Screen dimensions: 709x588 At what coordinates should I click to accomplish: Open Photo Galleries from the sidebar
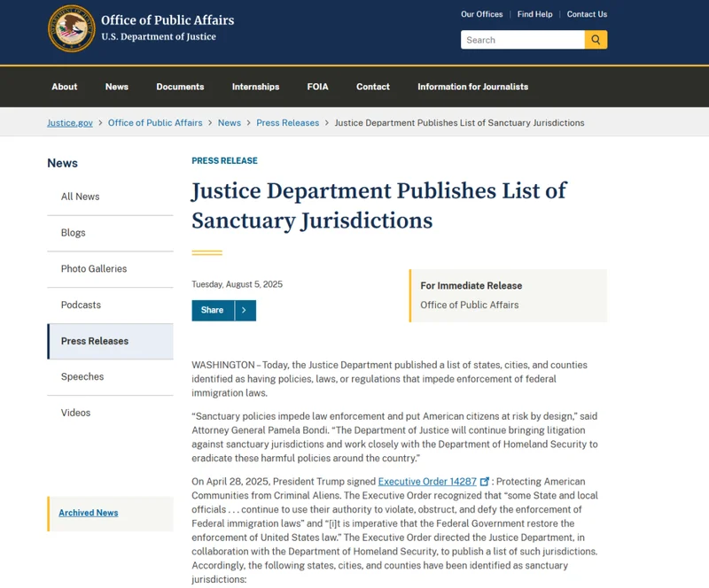coord(94,269)
